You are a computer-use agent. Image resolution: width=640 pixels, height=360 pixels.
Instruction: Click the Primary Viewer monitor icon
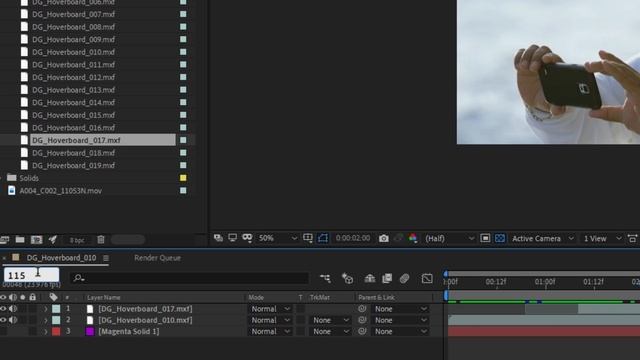point(232,238)
